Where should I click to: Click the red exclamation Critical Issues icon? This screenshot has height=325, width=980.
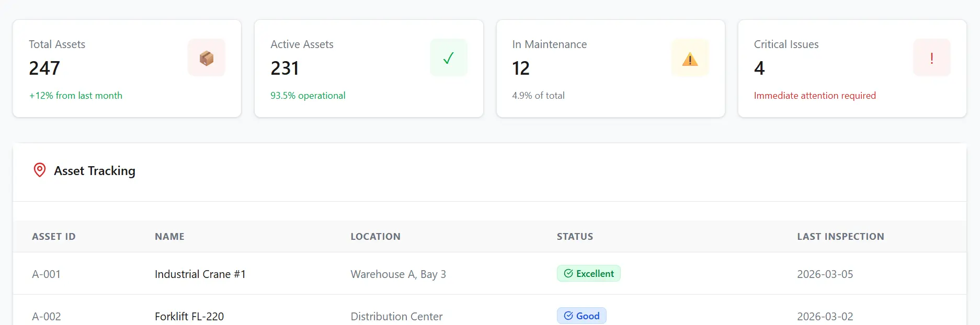[931, 58]
